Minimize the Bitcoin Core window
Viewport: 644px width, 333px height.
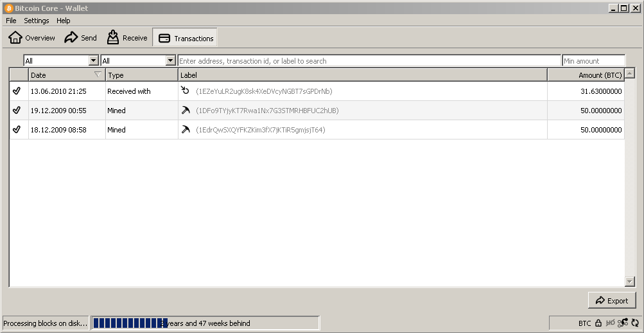pyautogui.click(x=614, y=8)
